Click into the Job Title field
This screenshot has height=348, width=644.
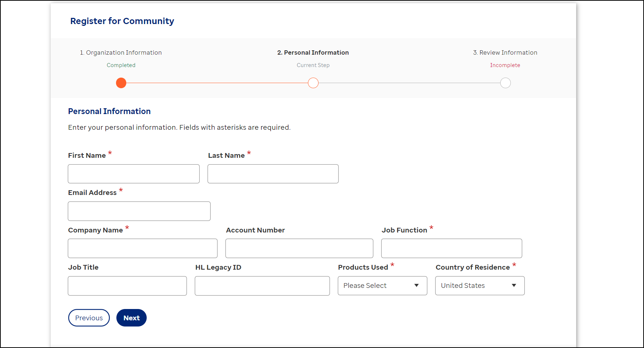click(x=127, y=286)
